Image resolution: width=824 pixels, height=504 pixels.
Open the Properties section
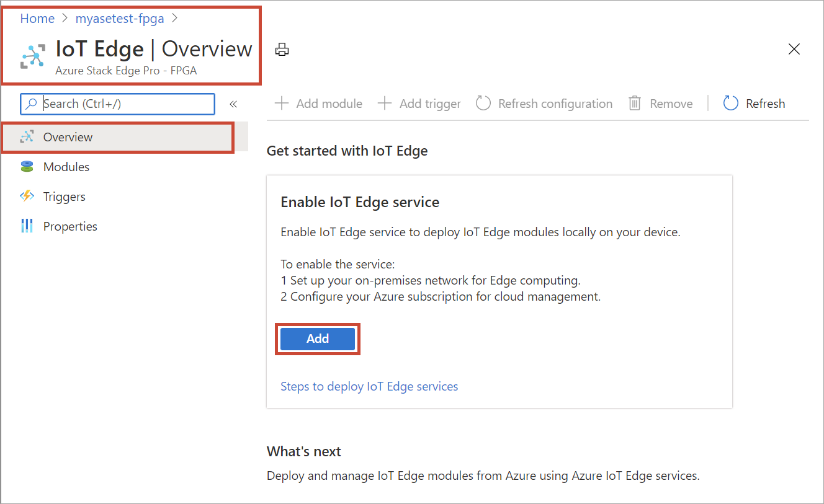point(70,226)
